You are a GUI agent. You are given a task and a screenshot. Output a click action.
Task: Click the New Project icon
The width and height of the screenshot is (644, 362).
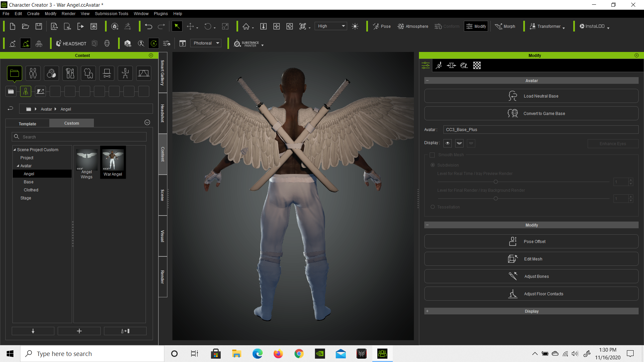coord(12,26)
